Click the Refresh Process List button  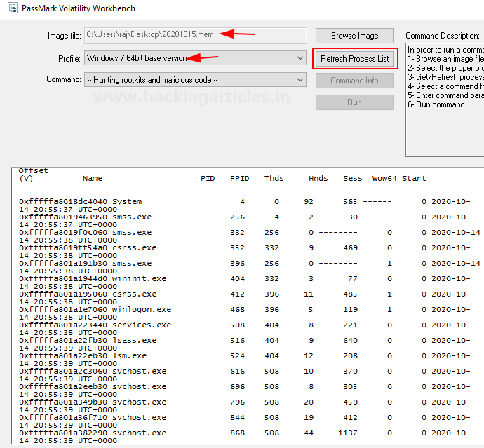354,58
